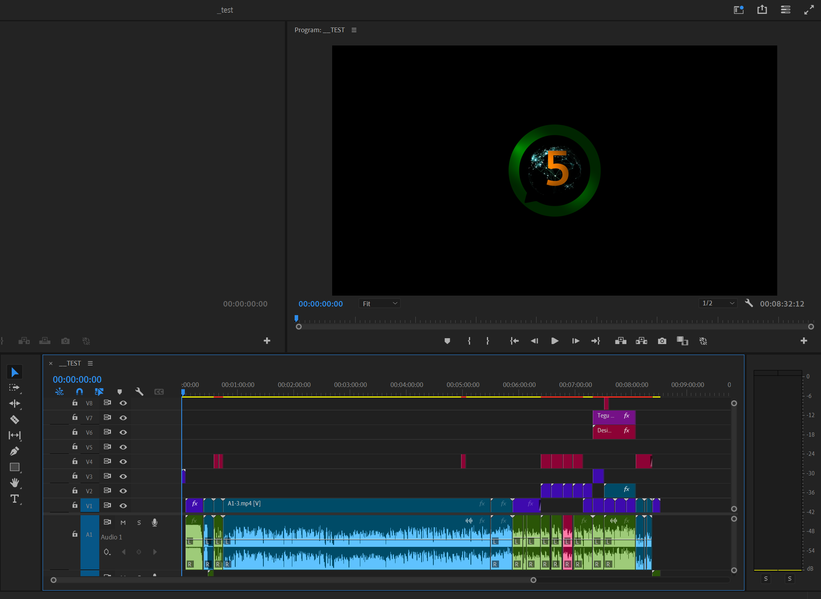The image size is (821, 599).
Task: Open the Fit zoom level dropdown
Action: click(380, 303)
